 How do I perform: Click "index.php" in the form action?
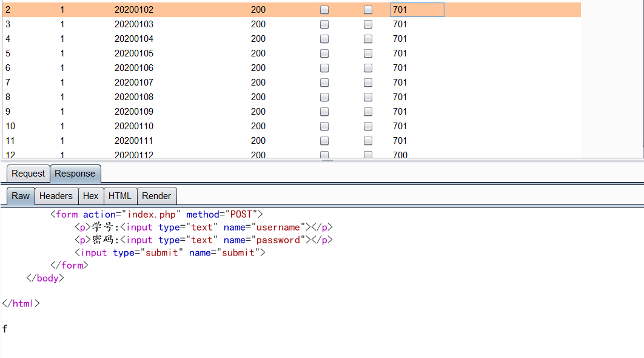coord(152,215)
